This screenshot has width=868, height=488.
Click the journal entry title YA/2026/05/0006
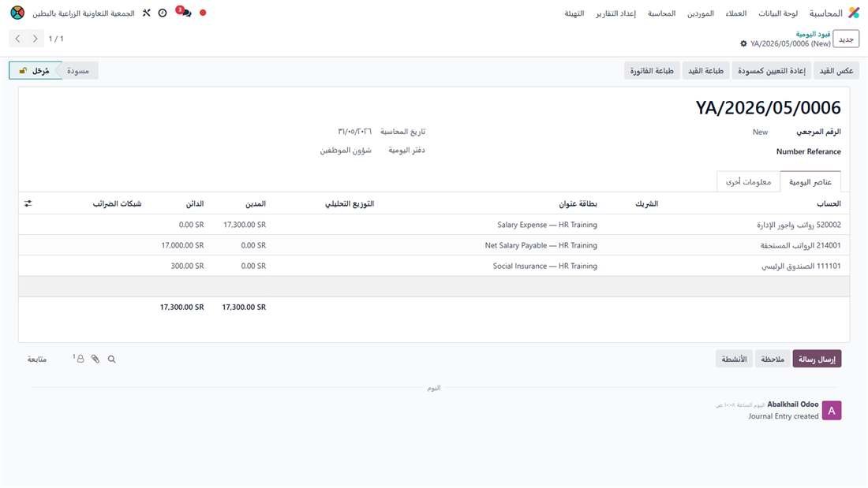click(768, 108)
